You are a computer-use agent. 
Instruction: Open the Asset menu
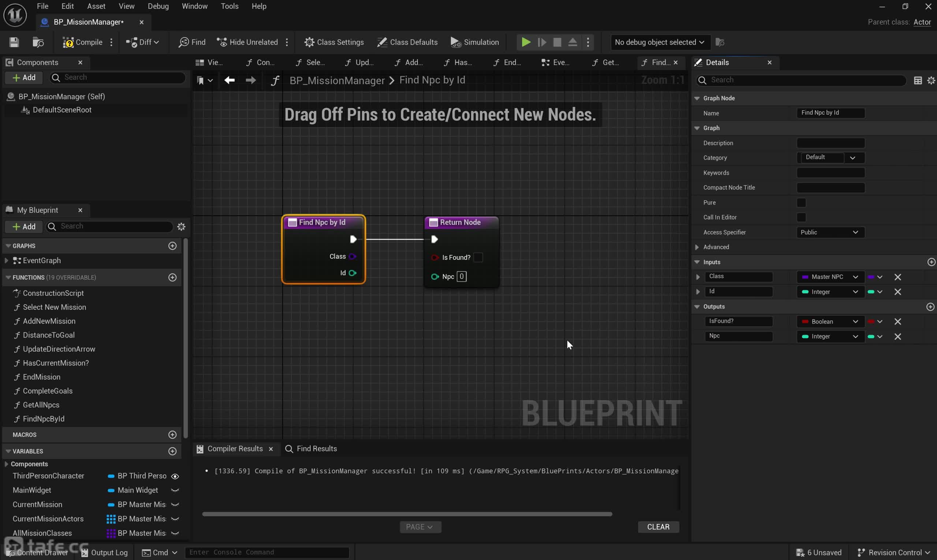coord(96,6)
